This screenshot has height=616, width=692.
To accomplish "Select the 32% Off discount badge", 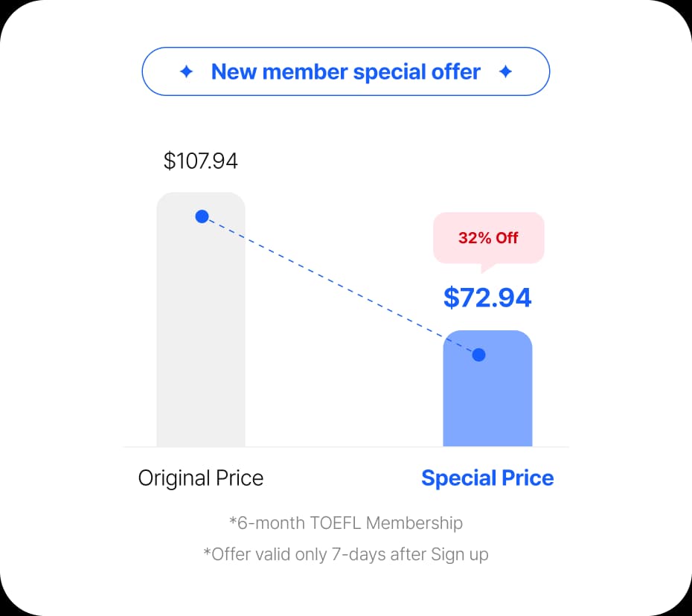I will point(489,238).
